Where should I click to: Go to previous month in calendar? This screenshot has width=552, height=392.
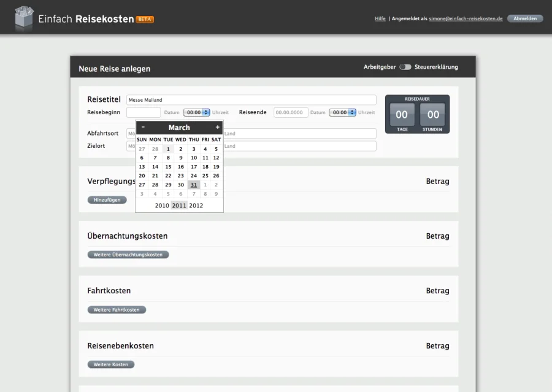tap(143, 128)
